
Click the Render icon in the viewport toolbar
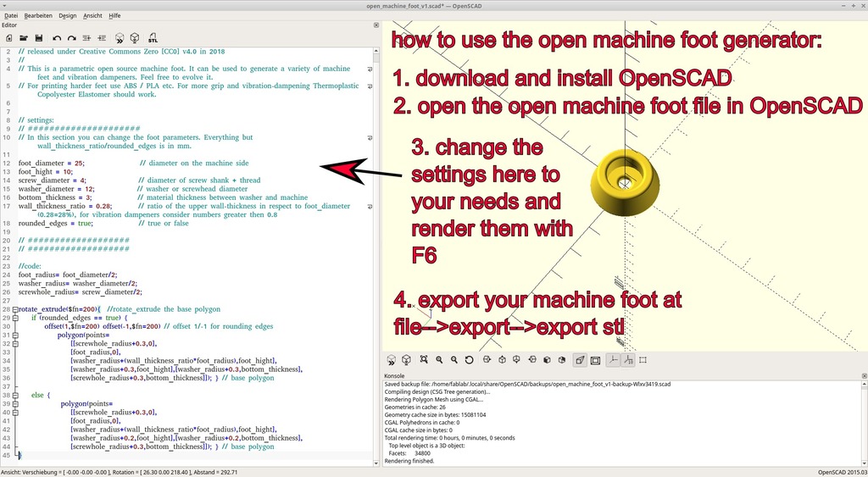click(407, 360)
